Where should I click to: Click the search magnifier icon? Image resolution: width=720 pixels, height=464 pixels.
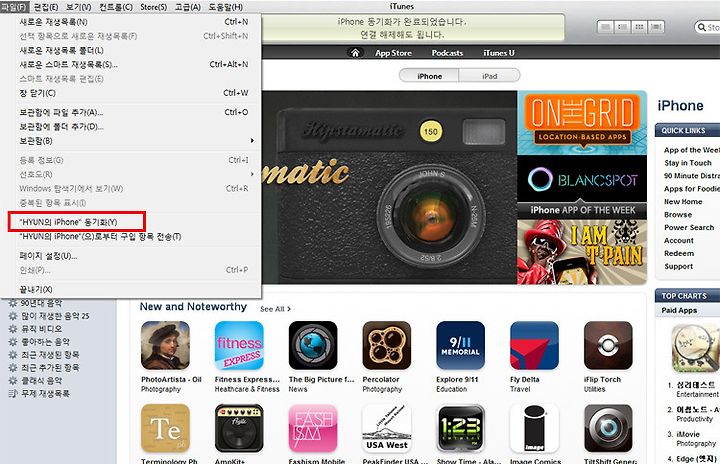click(x=702, y=28)
